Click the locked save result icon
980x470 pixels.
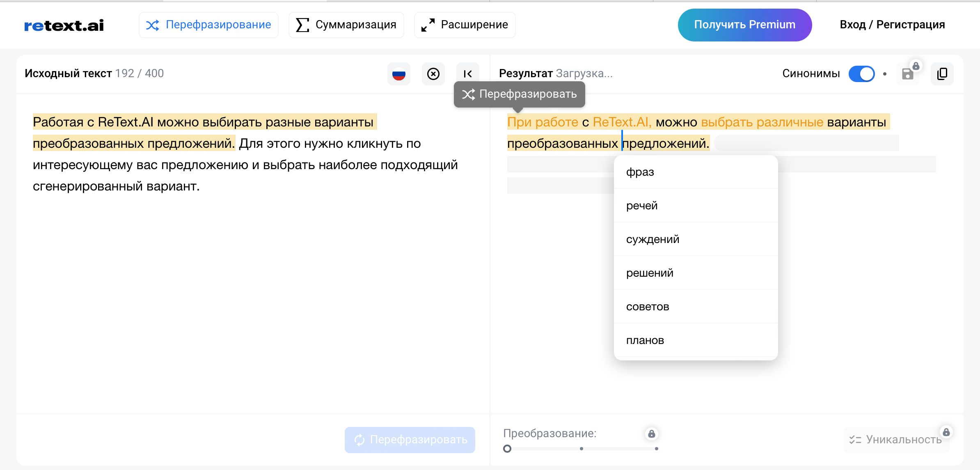pyautogui.click(x=907, y=74)
